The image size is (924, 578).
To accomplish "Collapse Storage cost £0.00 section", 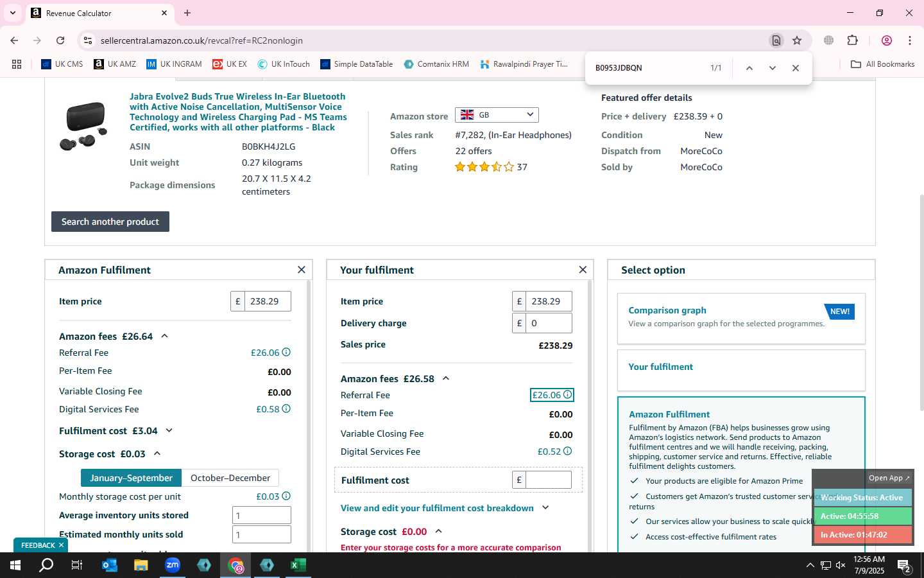I will pos(439,531).
